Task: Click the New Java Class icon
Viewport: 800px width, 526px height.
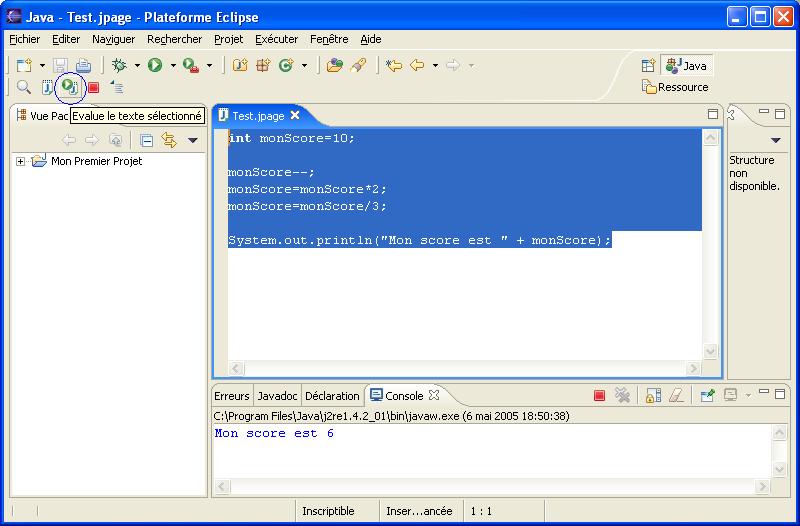Action: point(285,65)
